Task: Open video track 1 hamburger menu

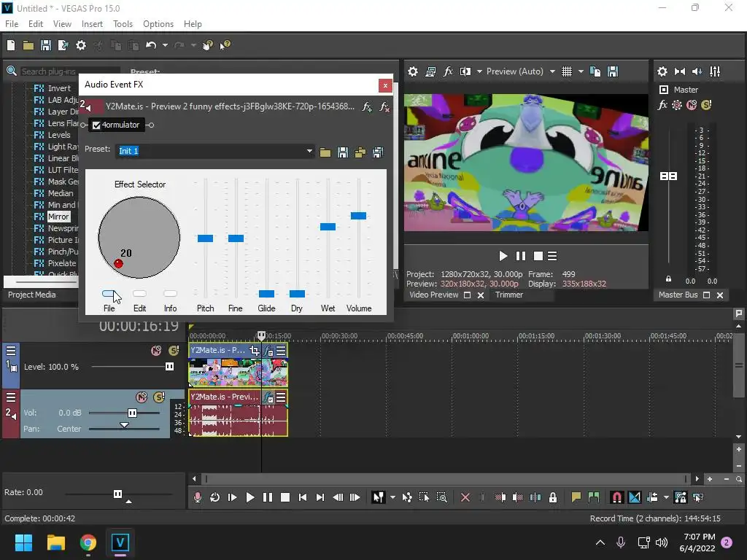Action: pos(11,351)
